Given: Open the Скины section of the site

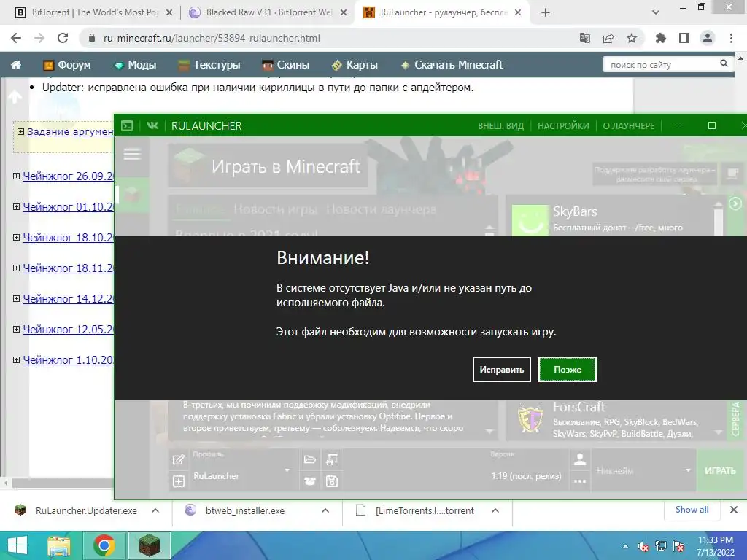Looking at the screenshot, I should click(286, 65).
